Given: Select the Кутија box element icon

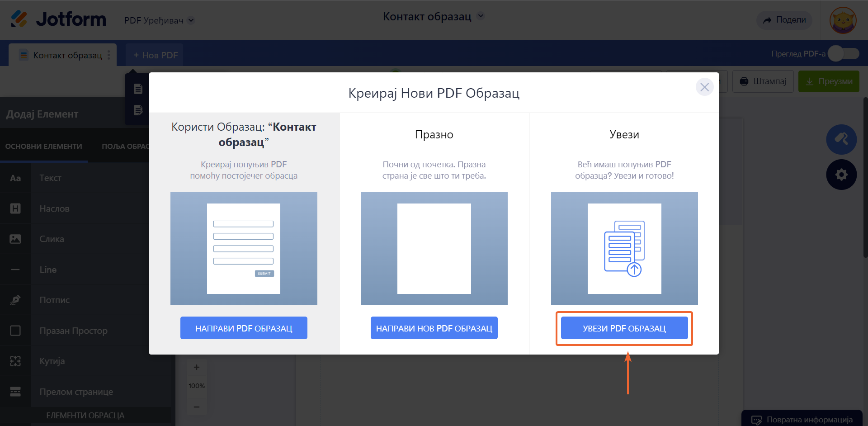Looking at the screenshot, I should click(15, 361).
